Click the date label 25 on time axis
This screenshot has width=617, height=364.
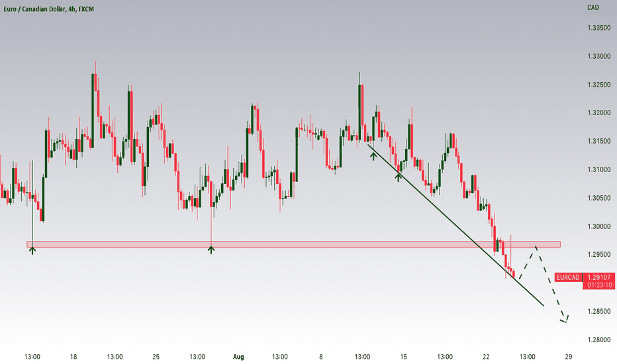156,357
